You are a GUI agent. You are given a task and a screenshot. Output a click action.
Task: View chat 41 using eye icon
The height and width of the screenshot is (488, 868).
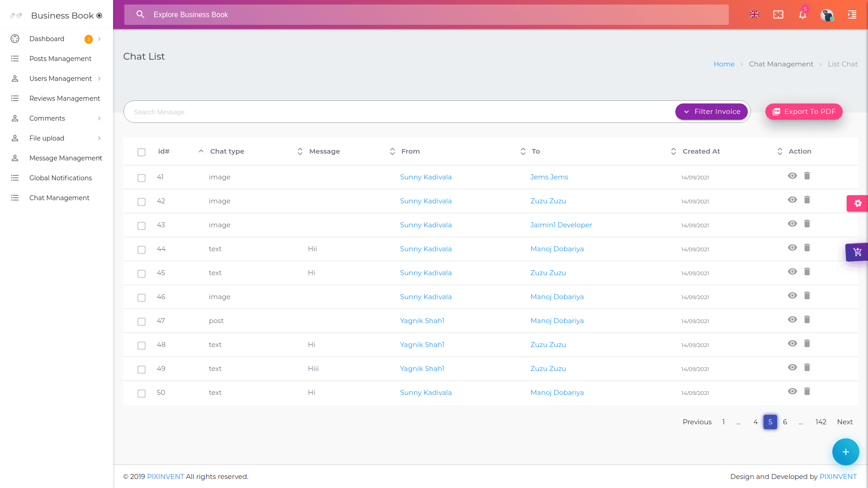[792, 176]
